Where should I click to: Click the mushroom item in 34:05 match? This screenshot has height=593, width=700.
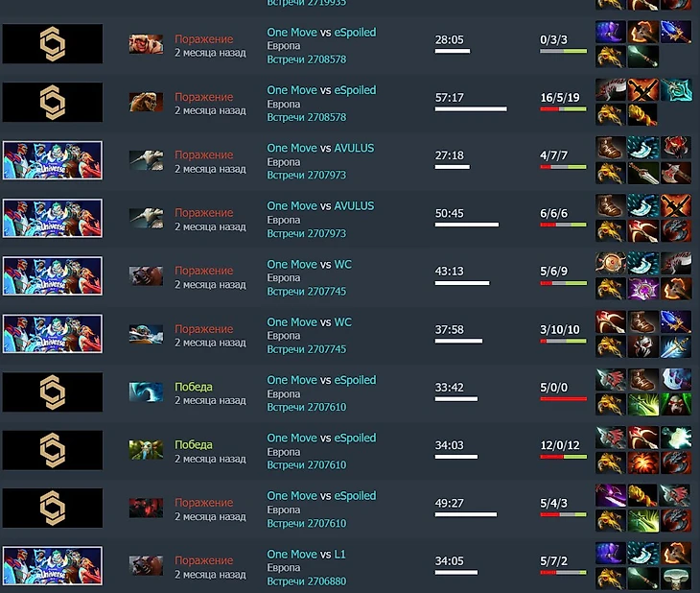676,579
